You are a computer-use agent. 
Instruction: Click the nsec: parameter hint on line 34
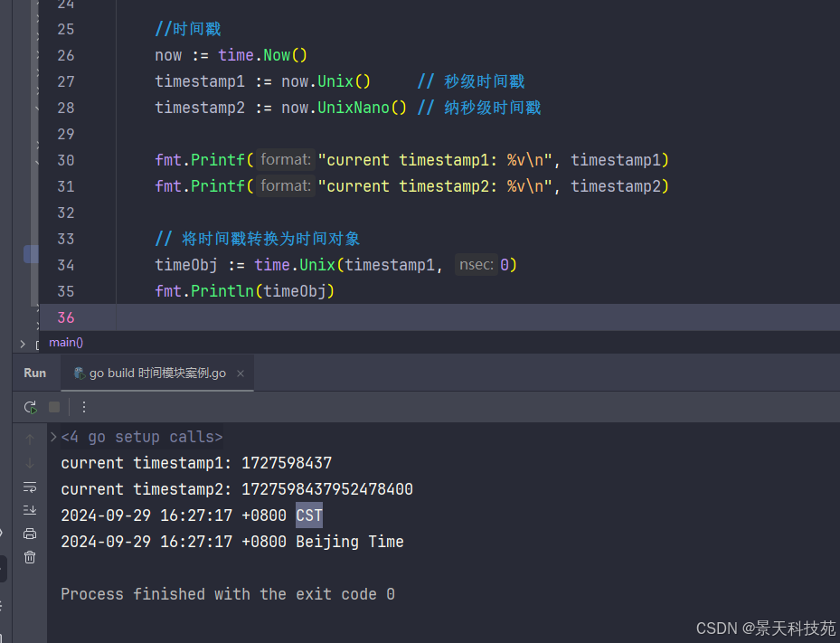pos(477,265)
